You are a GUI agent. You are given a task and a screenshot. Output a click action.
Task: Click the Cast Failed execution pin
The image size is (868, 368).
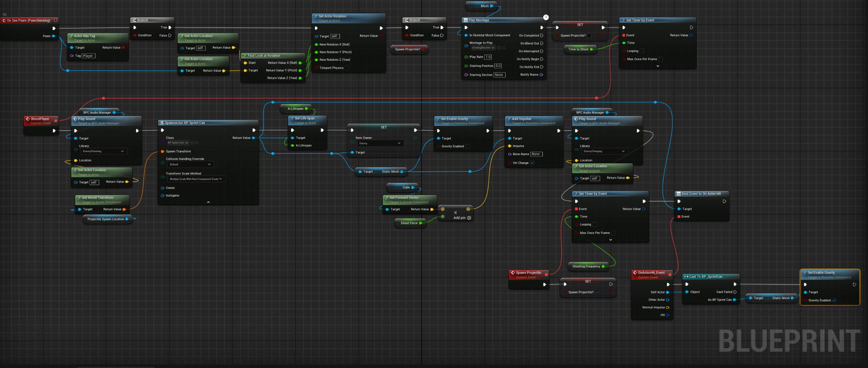(x=734, y=292)
